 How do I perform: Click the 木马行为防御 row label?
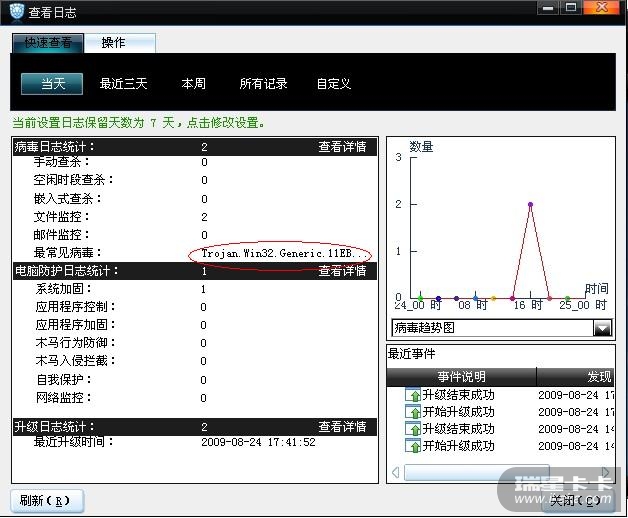(x=75, y=343)
